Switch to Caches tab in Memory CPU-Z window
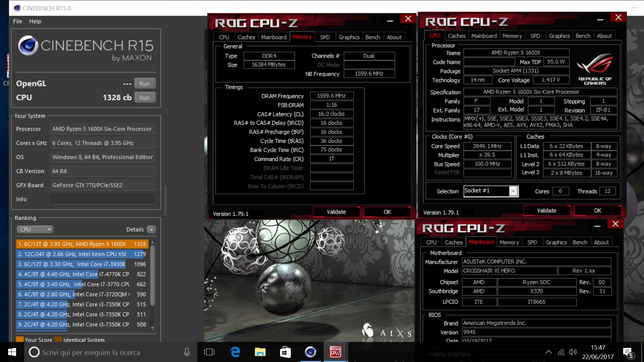Viewport: 644px width, 362px height. click(x=247, y=37)
